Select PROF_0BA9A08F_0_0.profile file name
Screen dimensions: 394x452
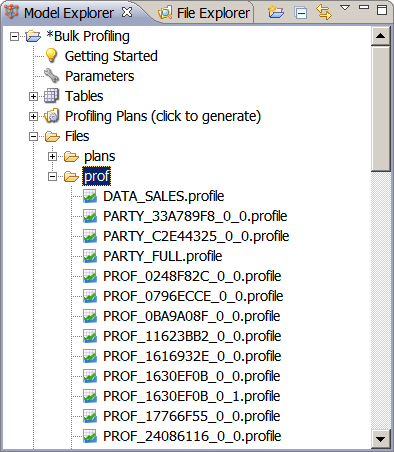pos(192,316)
